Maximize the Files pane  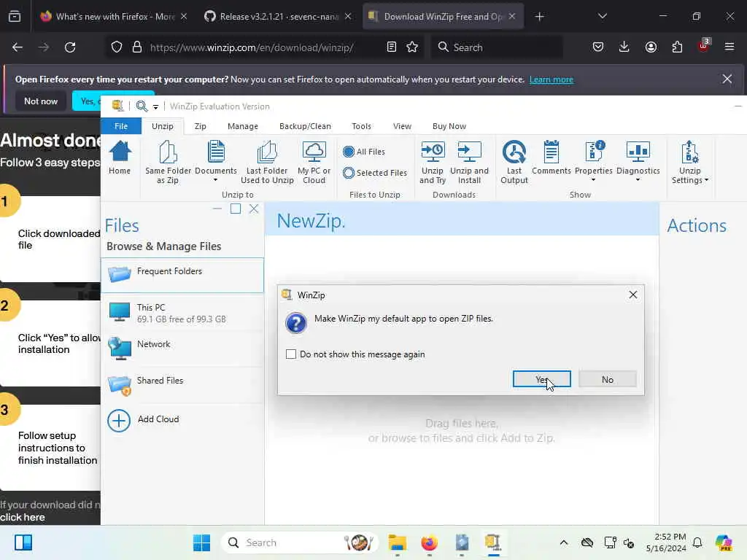click(236, 209)
